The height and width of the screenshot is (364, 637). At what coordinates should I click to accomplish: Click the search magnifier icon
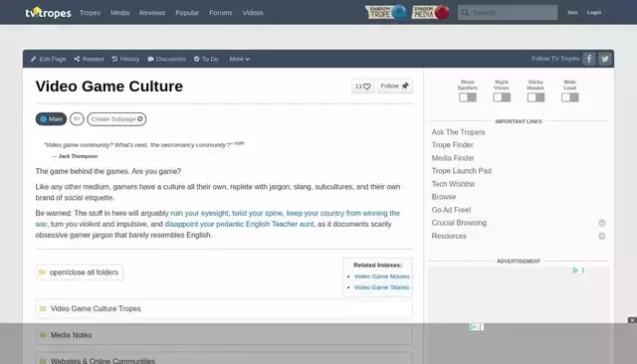465,13
